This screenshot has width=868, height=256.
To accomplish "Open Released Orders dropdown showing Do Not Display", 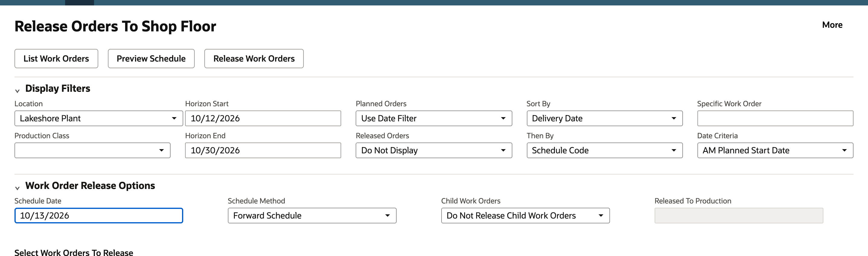I will [434, 150].
